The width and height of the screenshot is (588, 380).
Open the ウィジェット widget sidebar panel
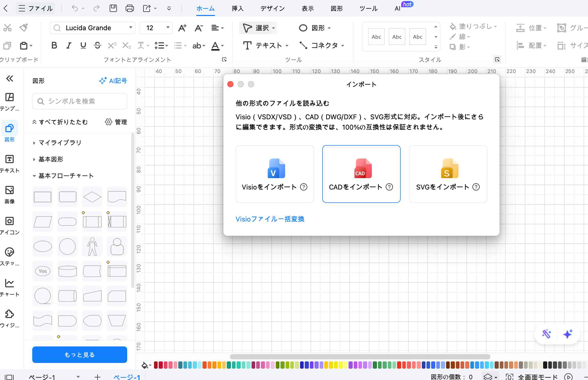click(10, 319)
